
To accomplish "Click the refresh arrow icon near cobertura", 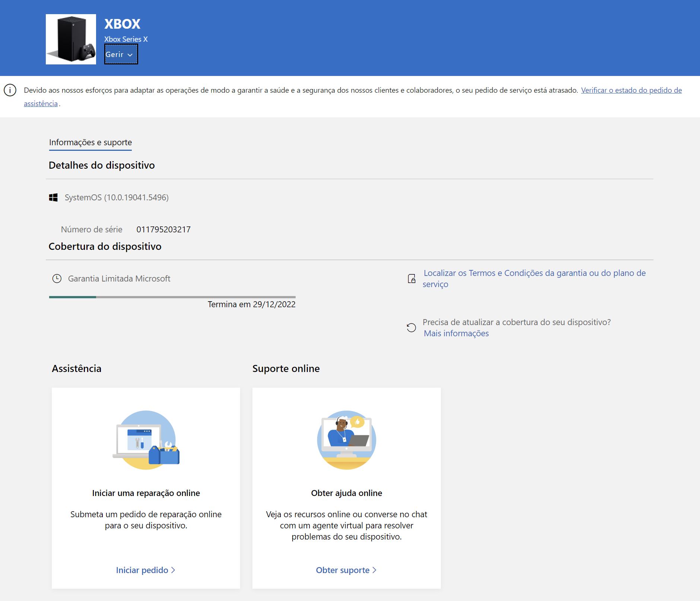I will (x=411, y=328).
